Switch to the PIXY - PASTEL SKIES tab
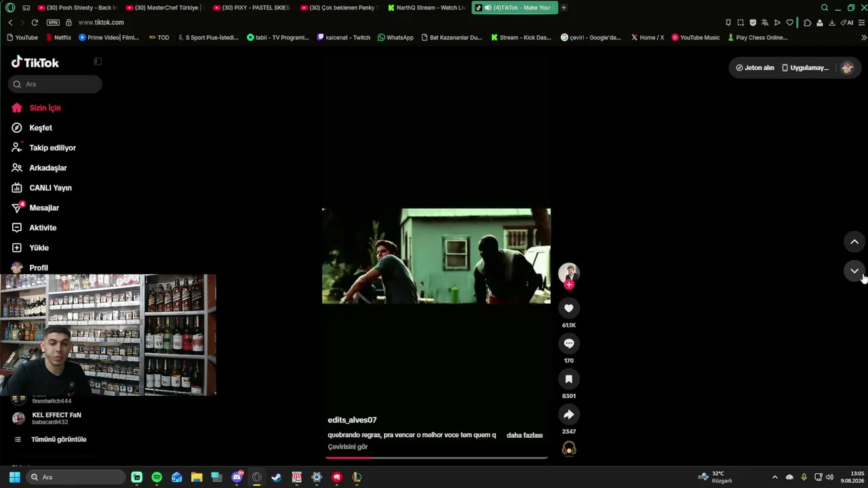This screenshot has height=488, width=868. click(x=252, y=7)
